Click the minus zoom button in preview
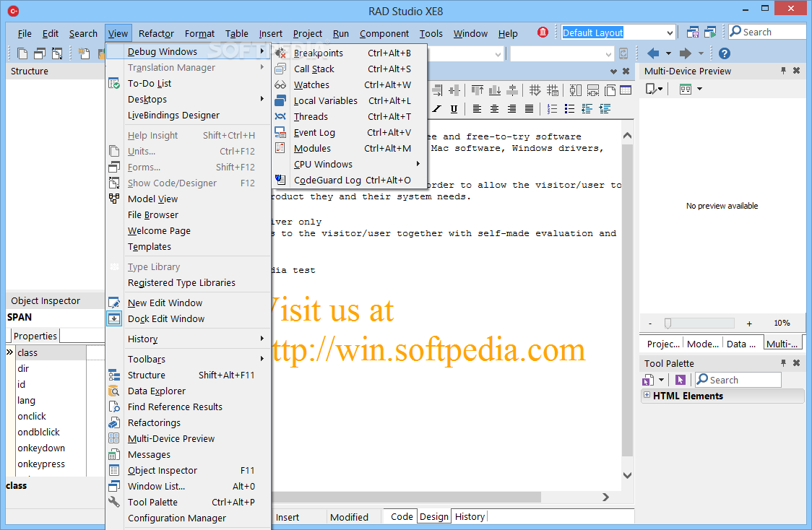This screenshot has height=530, width=812. [650, 323]
